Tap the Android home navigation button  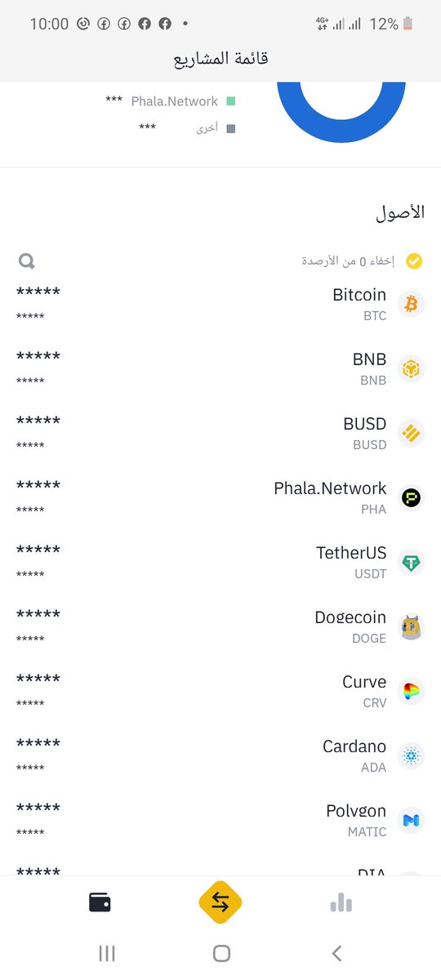coord(220,953)
